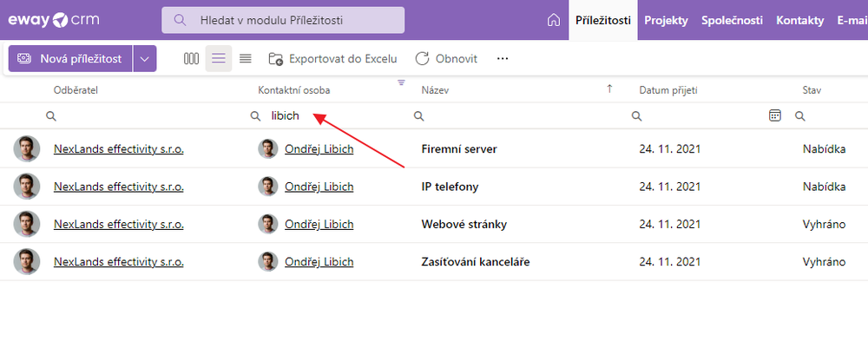This screenshot has width=868, height=361.
Task: Create a new record with Nová příležitost
Action: tap(70, 59)
